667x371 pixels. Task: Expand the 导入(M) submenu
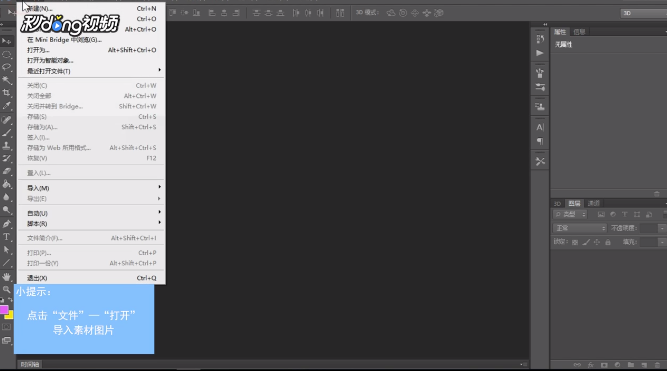click(x=91, y=188)
